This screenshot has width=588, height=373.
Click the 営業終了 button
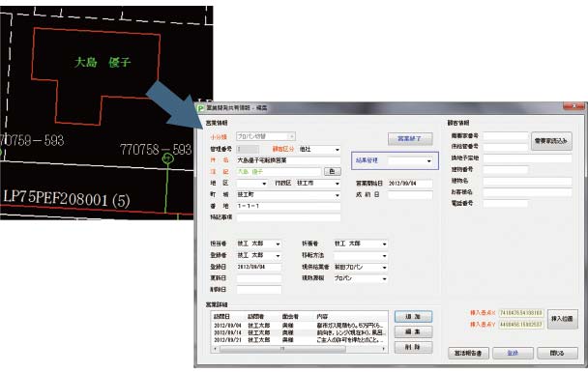[410, 139]
